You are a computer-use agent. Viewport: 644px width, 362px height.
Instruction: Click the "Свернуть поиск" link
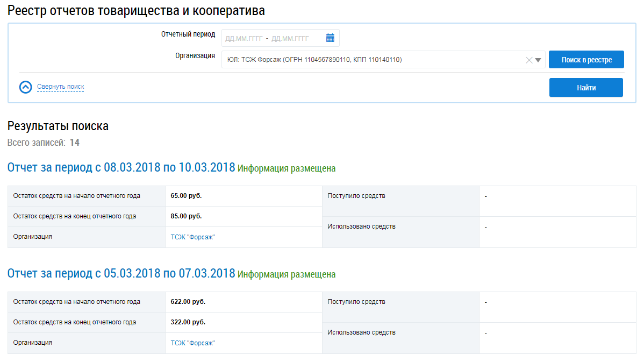pyautogui.click(x=60, y=87)
